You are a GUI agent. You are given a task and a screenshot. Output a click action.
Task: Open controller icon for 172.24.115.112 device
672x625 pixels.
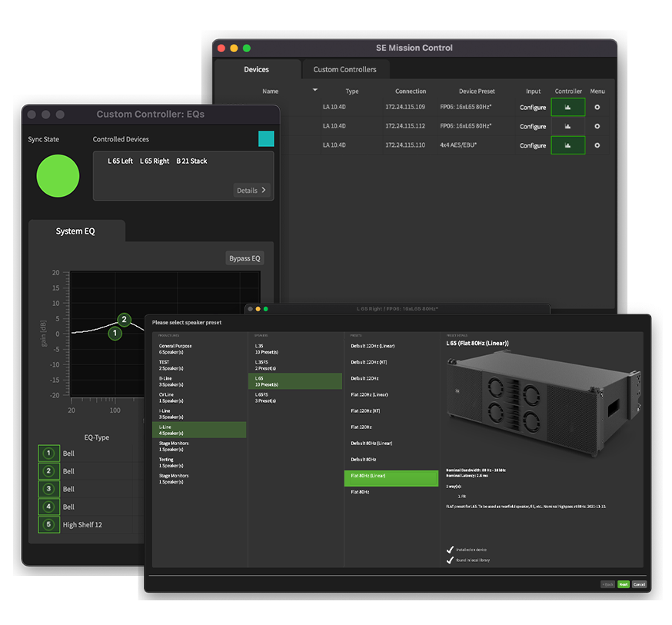click(x=567, y=126)
